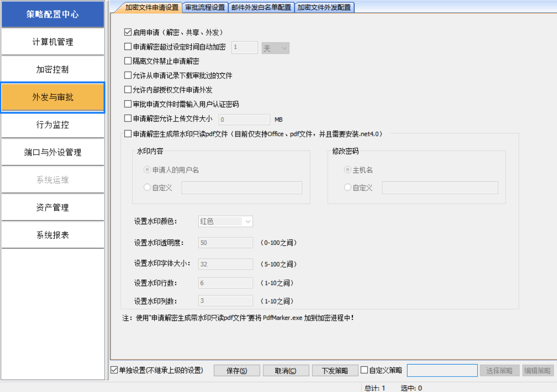
Task: Check 允许内部授权文件申请外发
Action: point(128,90)
